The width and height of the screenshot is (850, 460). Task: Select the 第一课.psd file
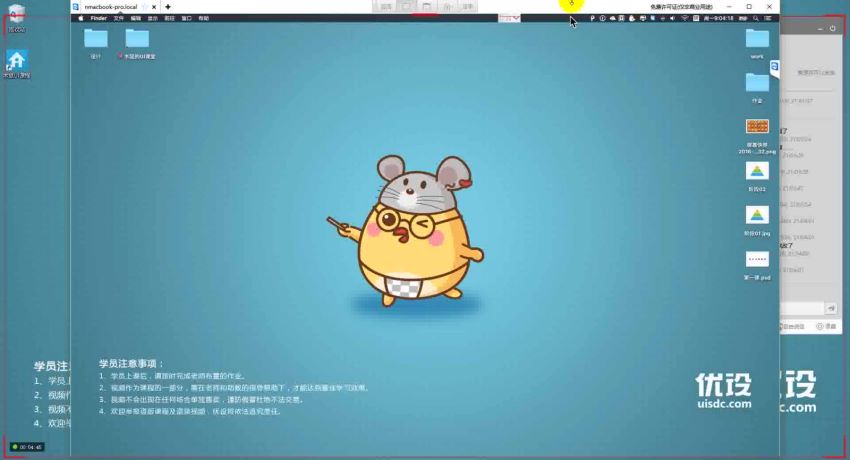[x=757, y=265]
